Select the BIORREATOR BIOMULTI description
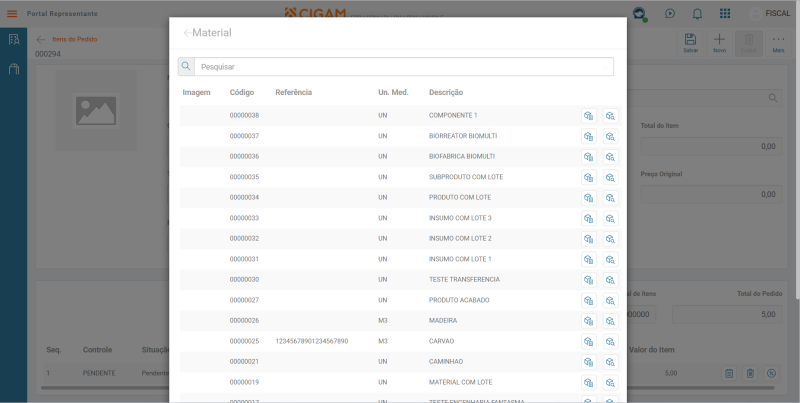This screenshot has height=403, width=800. [463, 136]
